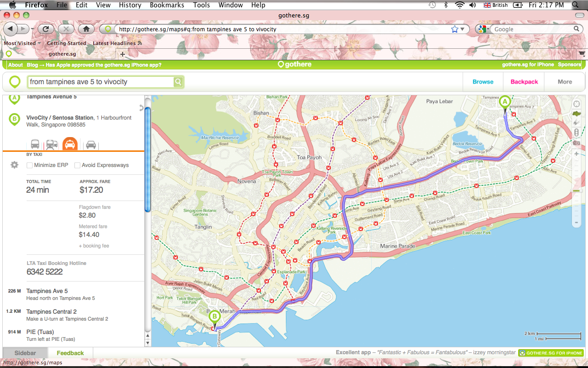Click the volume icon in menu bar
This screenshot has height=368, width=588.
pyautogui.click(x=473, y=5)
